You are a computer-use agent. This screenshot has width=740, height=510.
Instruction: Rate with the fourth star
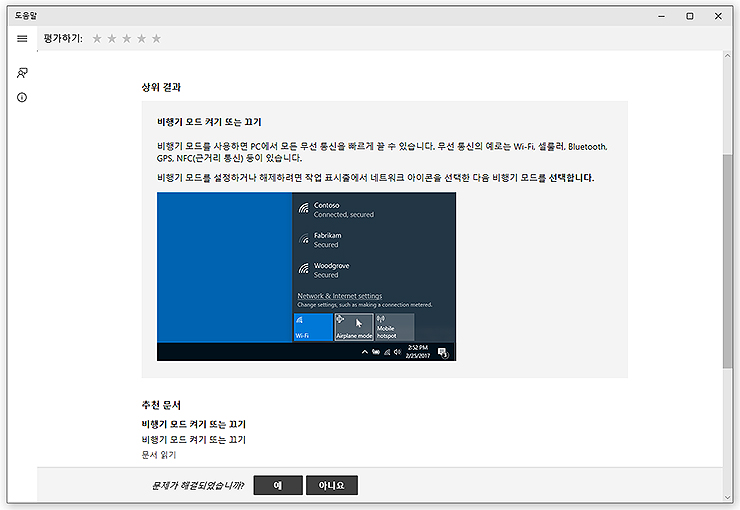coord(142,39)
